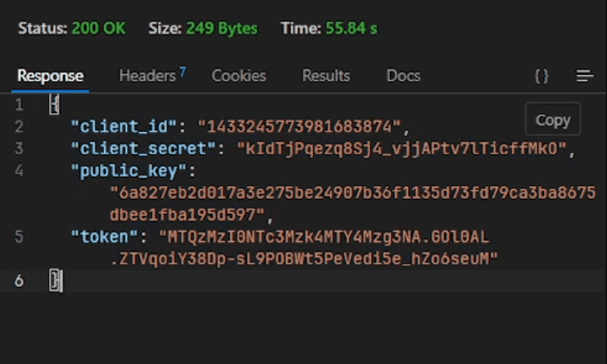This screenshot has width=607, height=364.
Task: Click the client_id numeric value string
Action: coord(303,127)
